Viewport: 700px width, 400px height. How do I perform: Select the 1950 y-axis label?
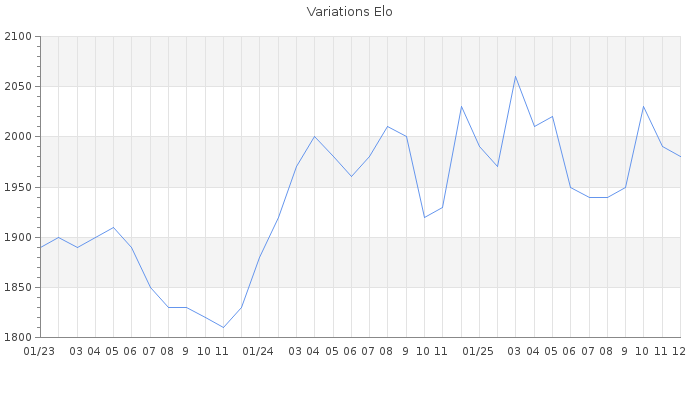(x=17, y=187)
